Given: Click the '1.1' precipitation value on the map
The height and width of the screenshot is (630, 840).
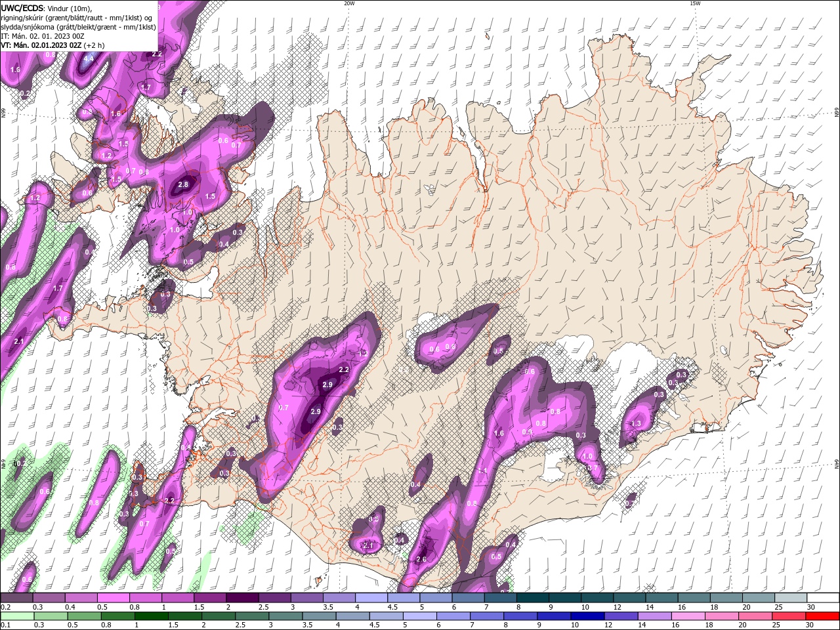Looking at the screenshot, I should click(482, 471).
